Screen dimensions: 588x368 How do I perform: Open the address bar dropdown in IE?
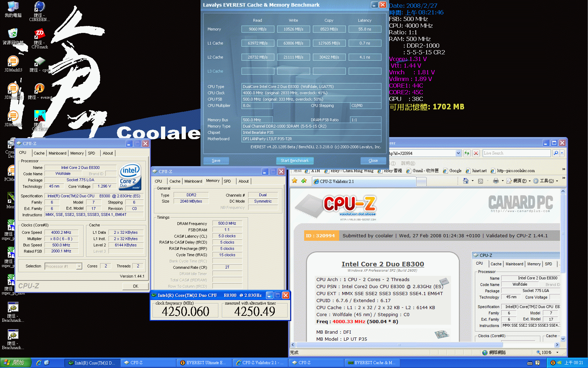pyautogui.click(x=458, y=153)
